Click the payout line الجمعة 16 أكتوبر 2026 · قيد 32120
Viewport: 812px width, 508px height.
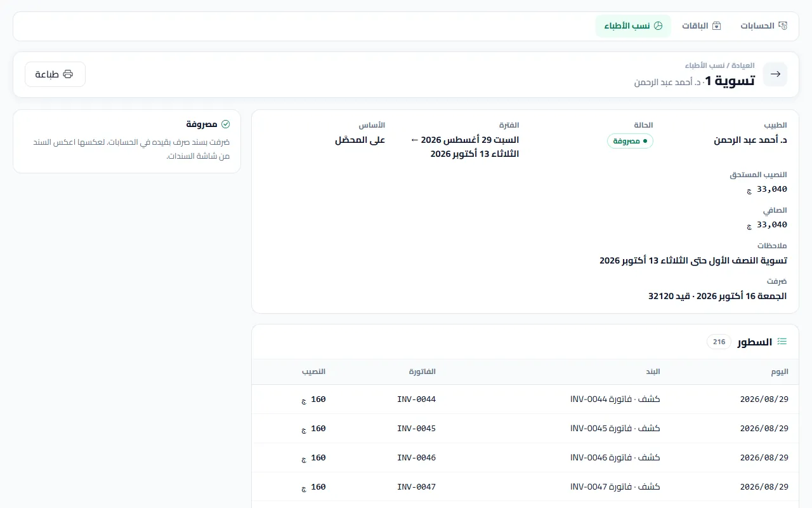click(x=717, y=296)
